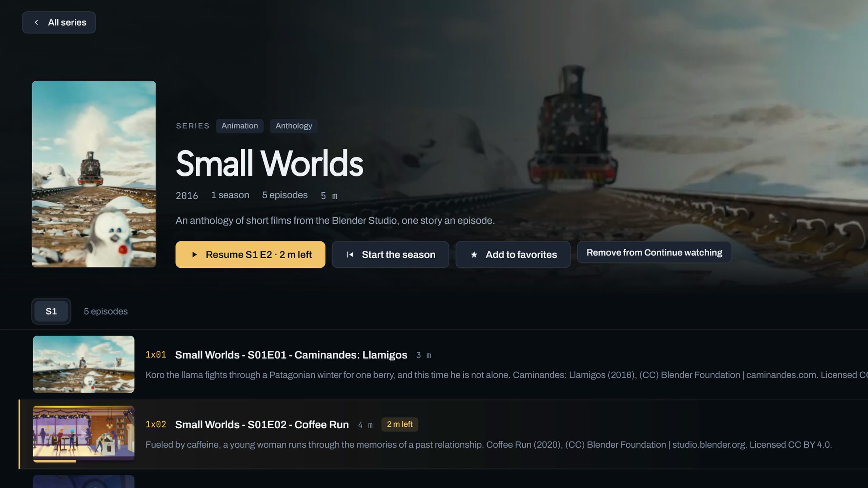Click the '2 m left' badge on Coffee Run

pyautogui.click(x=400, y=424)
